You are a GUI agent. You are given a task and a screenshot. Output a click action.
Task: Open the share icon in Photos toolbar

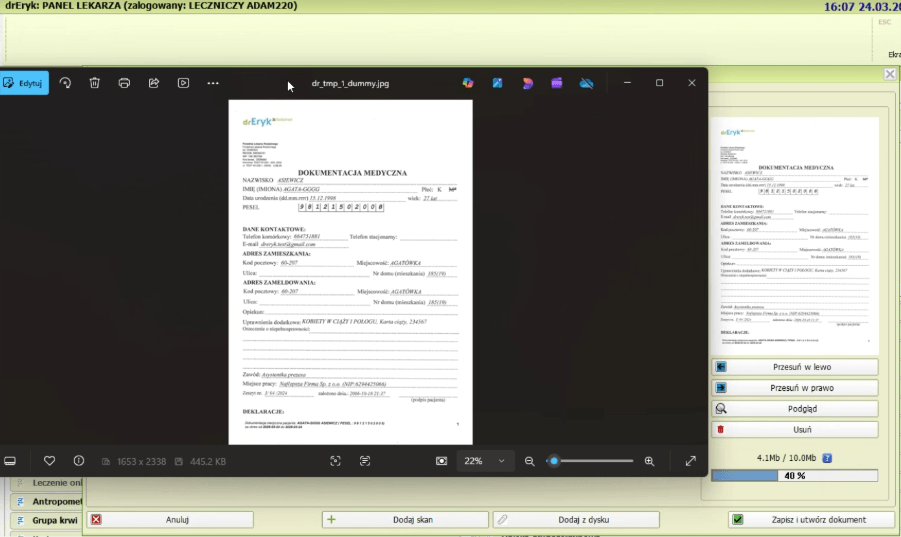[x=154, y=83]
